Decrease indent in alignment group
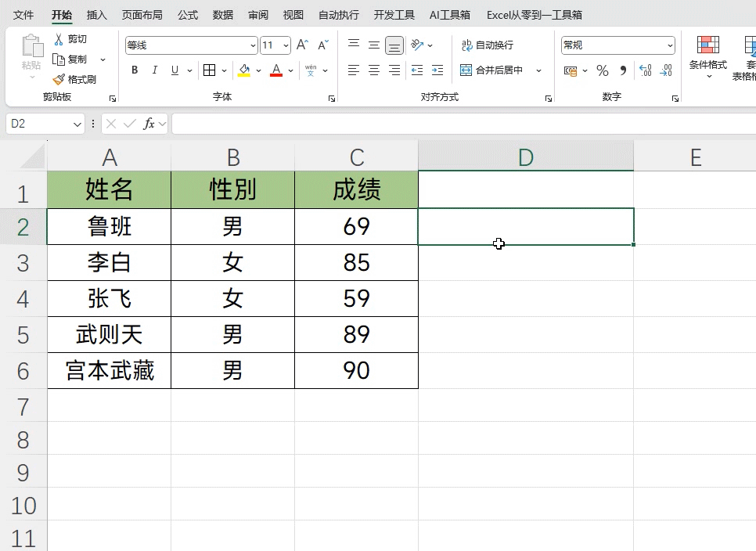Image resolution: width=756 pixels, height=551 pixels. (417, 70)
